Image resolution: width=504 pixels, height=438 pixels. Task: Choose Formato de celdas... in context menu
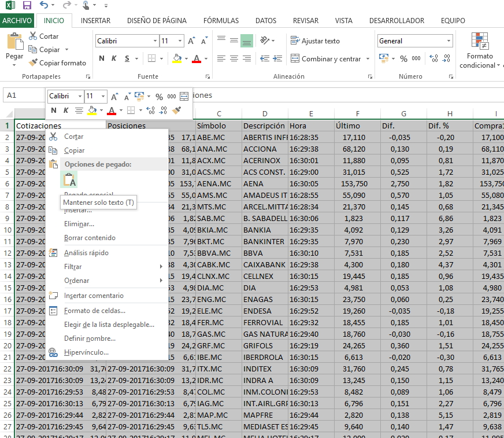(x=107, y=311)
